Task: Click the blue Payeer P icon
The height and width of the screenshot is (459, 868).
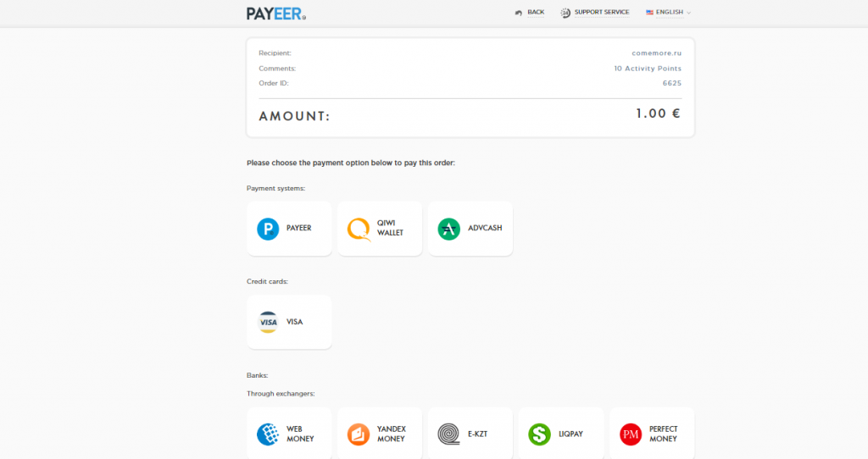Action: coord(268,229)
